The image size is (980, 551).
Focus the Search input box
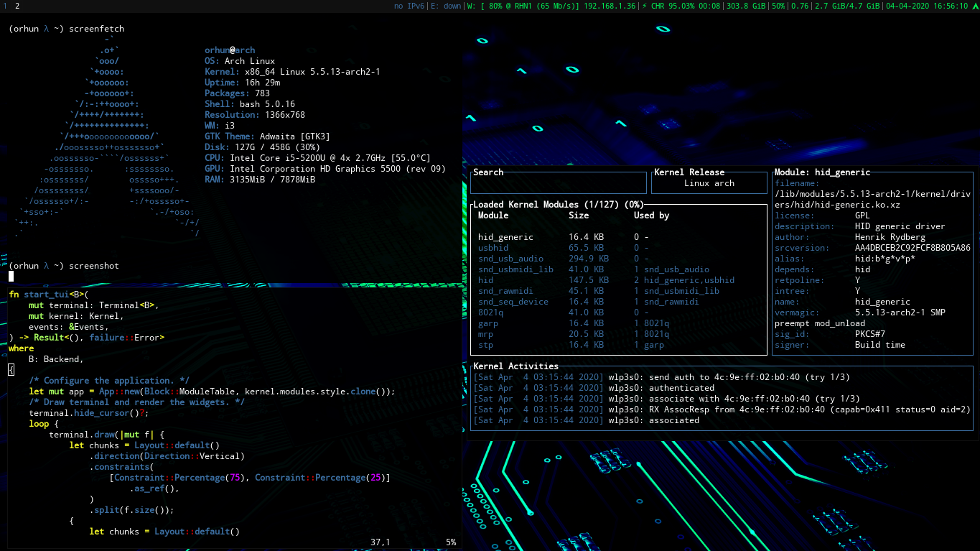tap(558, 182)
